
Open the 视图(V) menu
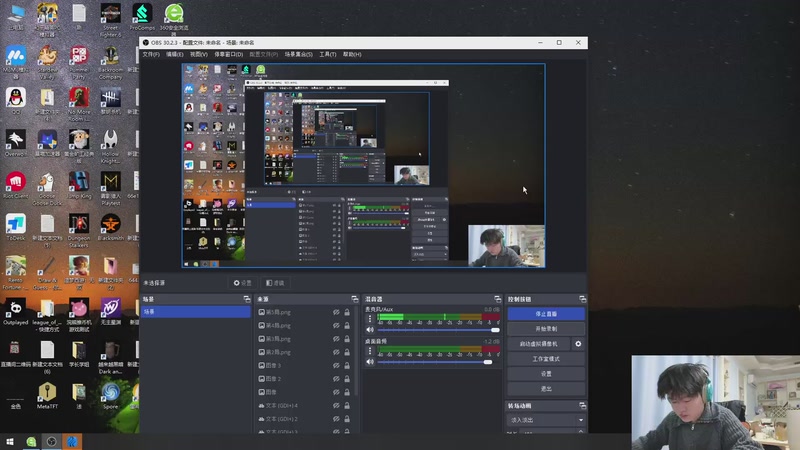(199, 54)
